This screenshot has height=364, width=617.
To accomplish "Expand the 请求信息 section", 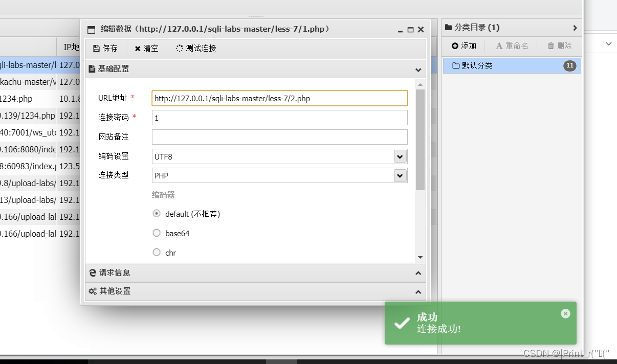I will (418, 272).
